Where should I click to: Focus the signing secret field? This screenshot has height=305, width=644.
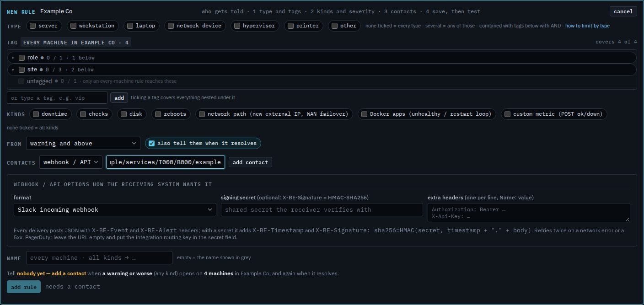[x=322, y=209]
